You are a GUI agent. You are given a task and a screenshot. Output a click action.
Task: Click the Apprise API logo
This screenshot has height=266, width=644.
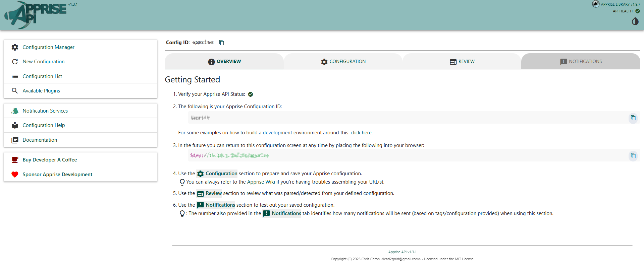pos(35,15)
